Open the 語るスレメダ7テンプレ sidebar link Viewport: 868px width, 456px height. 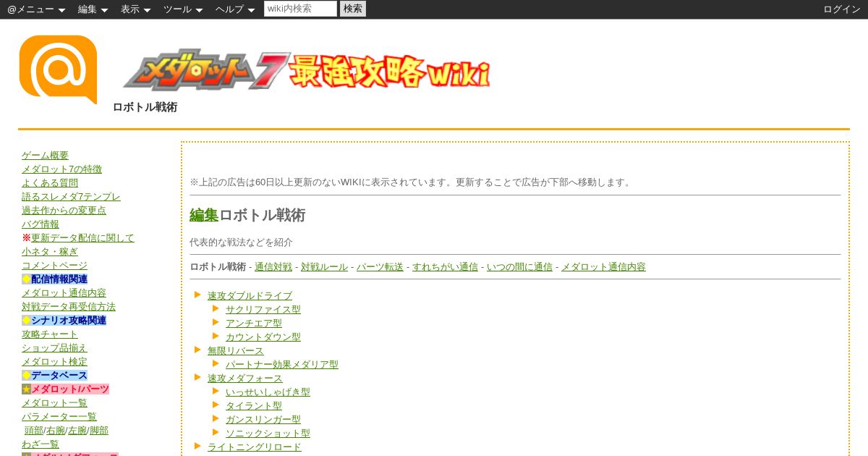click(x=71, y=197)
